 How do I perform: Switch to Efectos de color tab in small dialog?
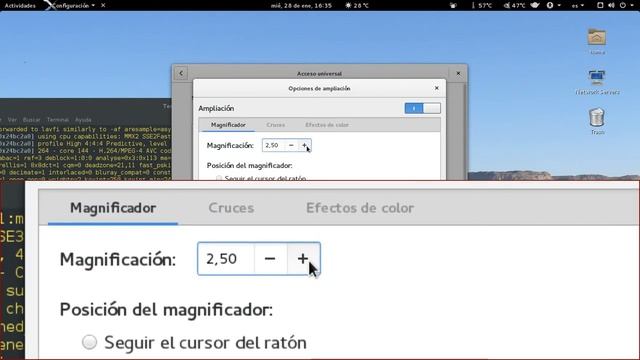point(327,125)
